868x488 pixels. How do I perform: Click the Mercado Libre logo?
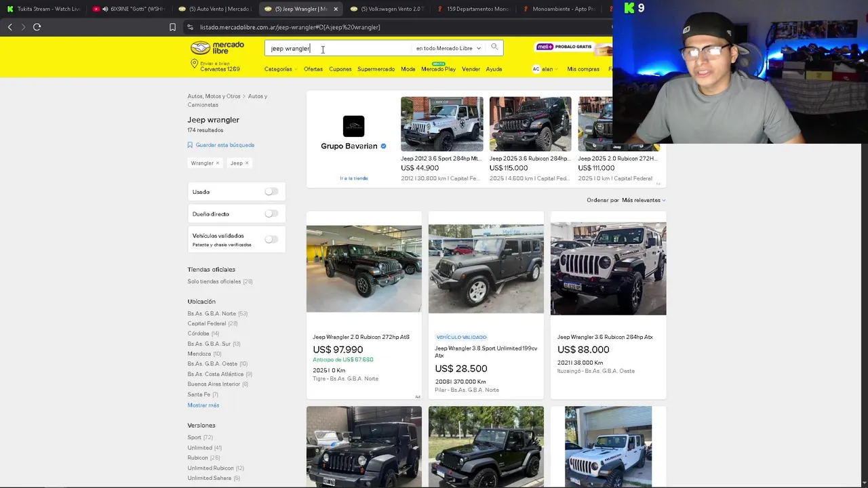click(217, 48)
